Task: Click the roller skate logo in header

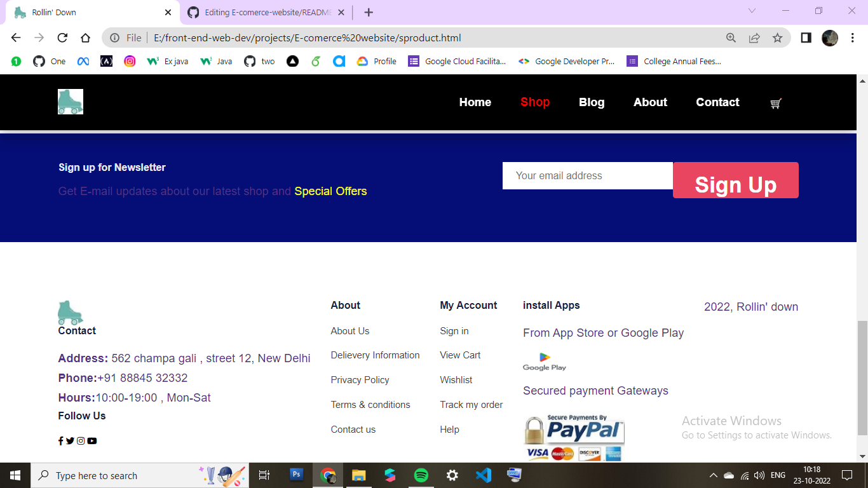Action: [x=71, y=102]
